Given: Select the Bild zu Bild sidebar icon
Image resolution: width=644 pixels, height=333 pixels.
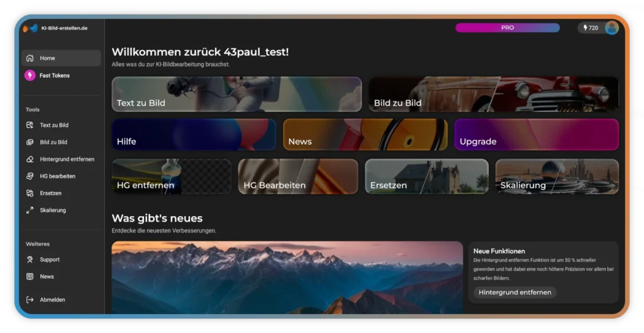Looking at the screenshot, I should [x=30, y=142].
